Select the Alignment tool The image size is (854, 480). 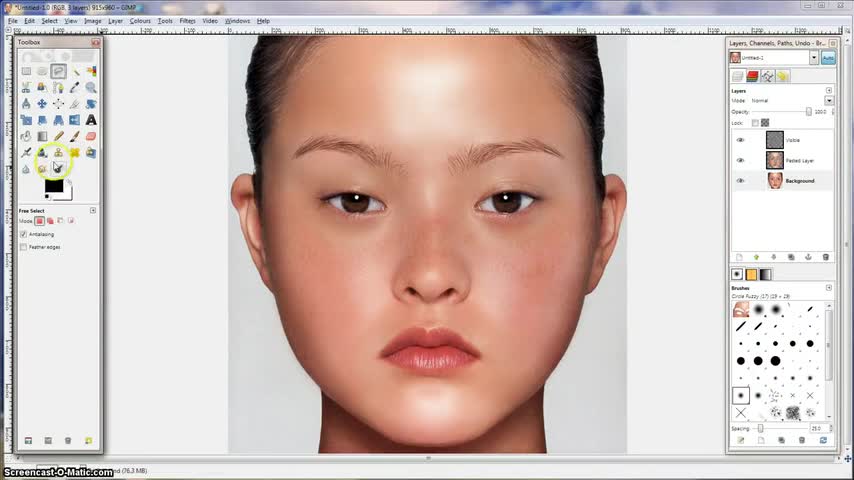(58, 104)
